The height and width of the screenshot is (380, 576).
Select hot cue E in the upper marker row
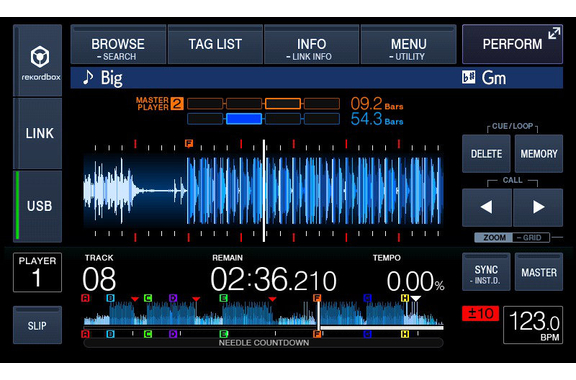(x=223, y=298)
